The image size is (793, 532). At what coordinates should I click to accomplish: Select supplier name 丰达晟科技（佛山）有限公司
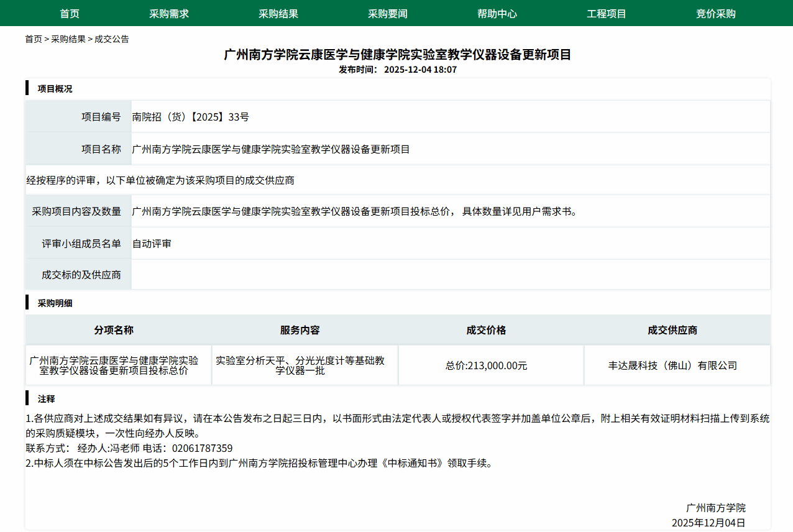click(672, 366)
